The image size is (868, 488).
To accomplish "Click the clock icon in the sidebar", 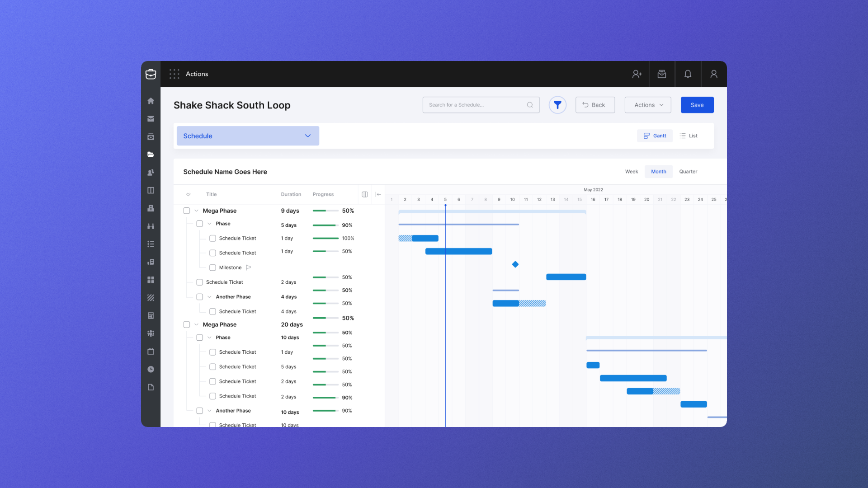I will [151, 369].
